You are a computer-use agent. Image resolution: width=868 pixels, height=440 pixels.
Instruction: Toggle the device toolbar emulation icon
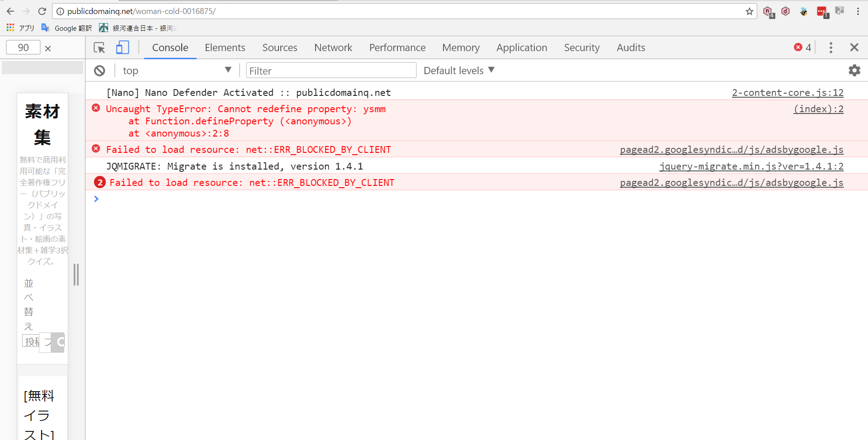pos(122,47)
